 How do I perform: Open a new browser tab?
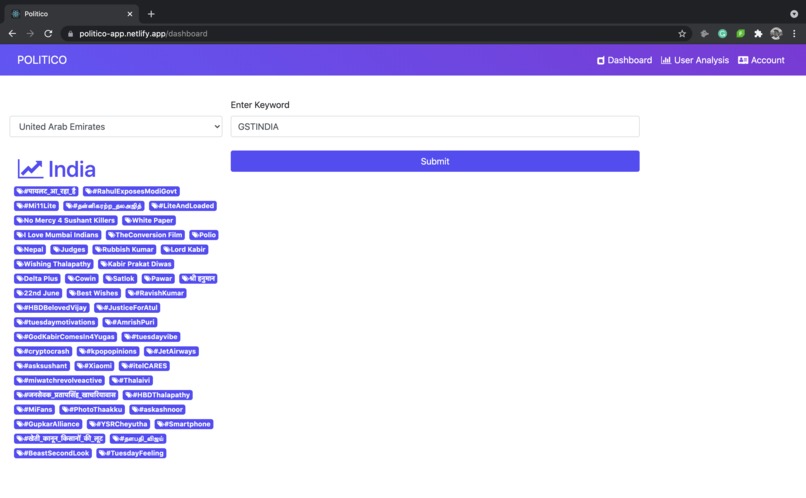click(151, 14)
